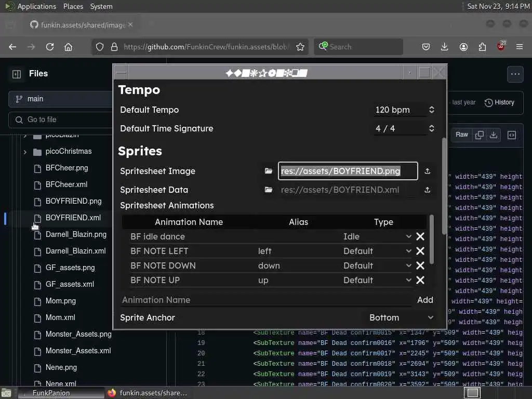Close the funkin.assets browser tab
The width and height of the screenshot is (532, 399).
(130, 25)
